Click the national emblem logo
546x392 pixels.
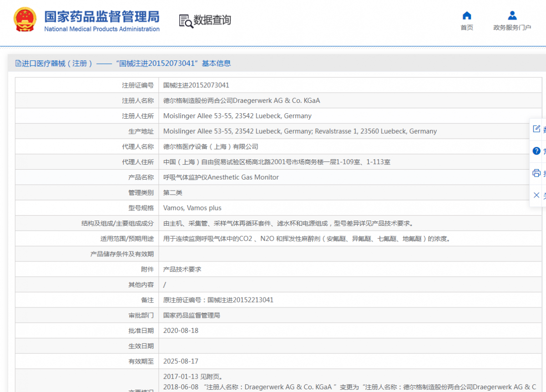[x=25, y=20]
